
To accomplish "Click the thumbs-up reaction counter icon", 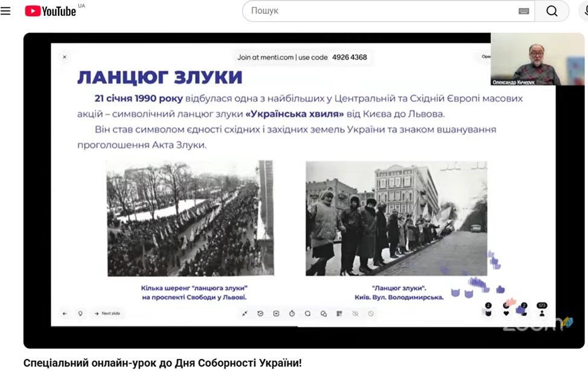I will (x=524, y=310).
